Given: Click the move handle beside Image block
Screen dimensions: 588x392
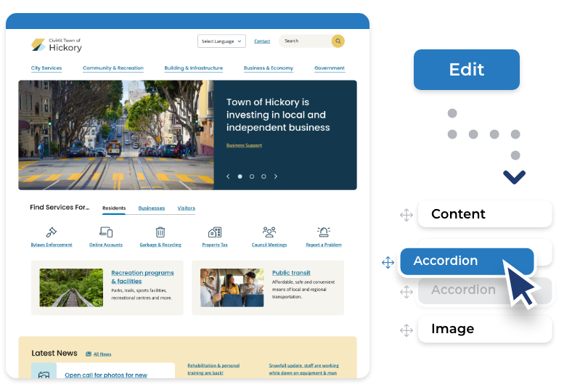Looking at the screenshot, I should [x=407, y=330].
